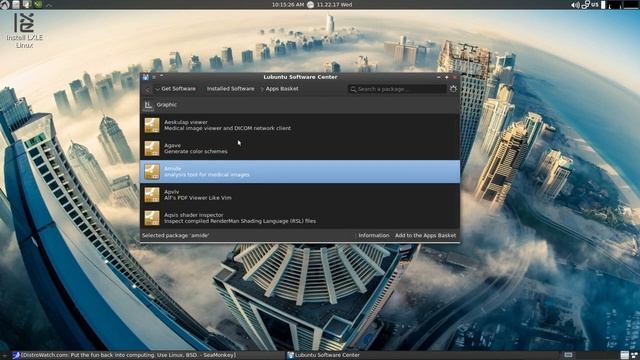The image size is (640, 360).
Task: Open the Apps Basket tab
Action: (280, 89)
